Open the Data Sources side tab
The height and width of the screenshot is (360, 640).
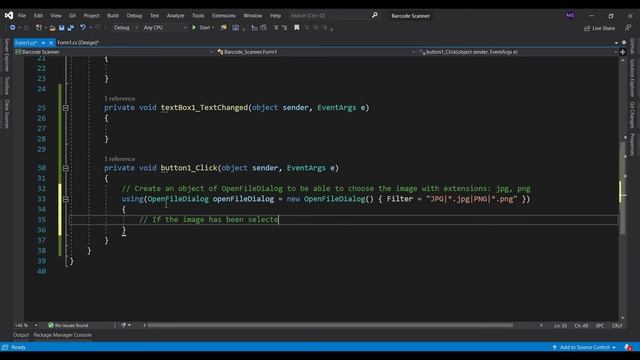click(x=7, y=114)
